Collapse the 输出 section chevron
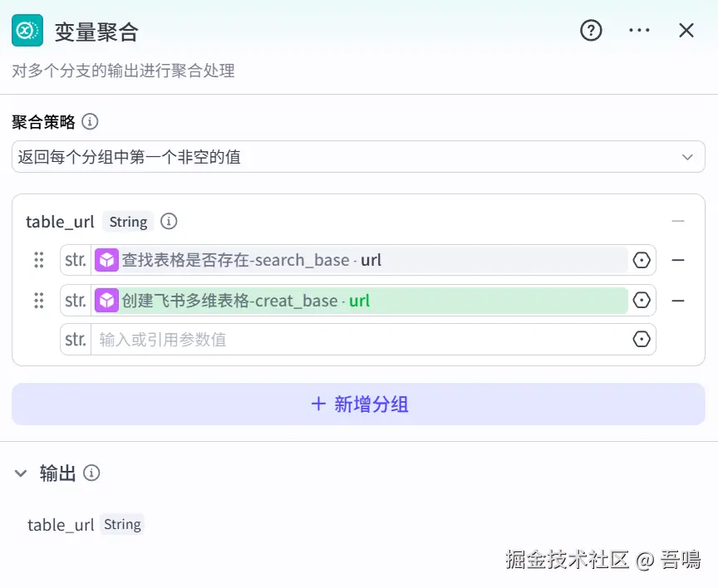The height and width of the screenshot is (588, 718). pos(21,473)
